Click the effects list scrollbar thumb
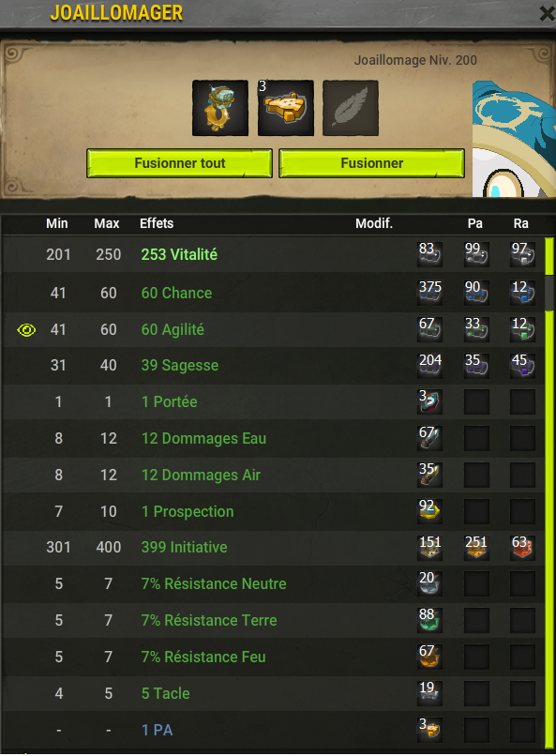The image size is (556, 756). tap(549, 293)
